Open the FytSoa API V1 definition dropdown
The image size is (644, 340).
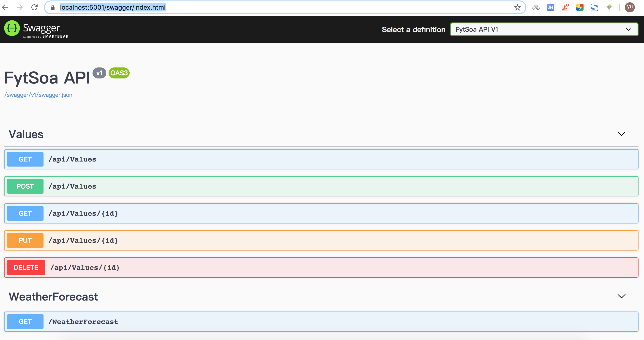point(544,30)
